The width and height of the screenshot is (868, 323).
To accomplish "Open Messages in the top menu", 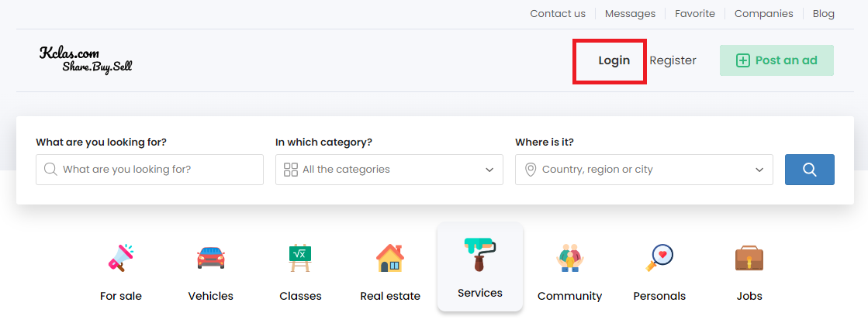I will click(x=630, y=14).
